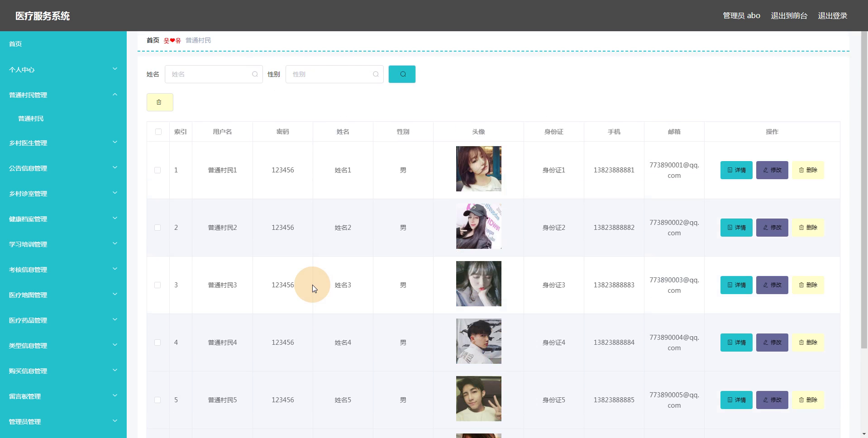Check the row 5 checkbox
Viewport: 868px width, 438px height.
click(x=157, y=400)
